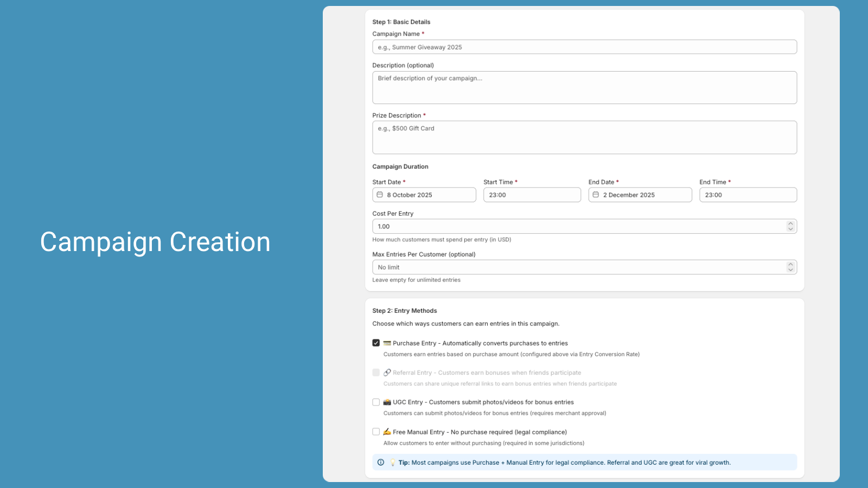This screenshot has width=868, height=488.
Task: Click the writing hand icon beside Free Manual Entry
Action: click(x=387, y=432)
